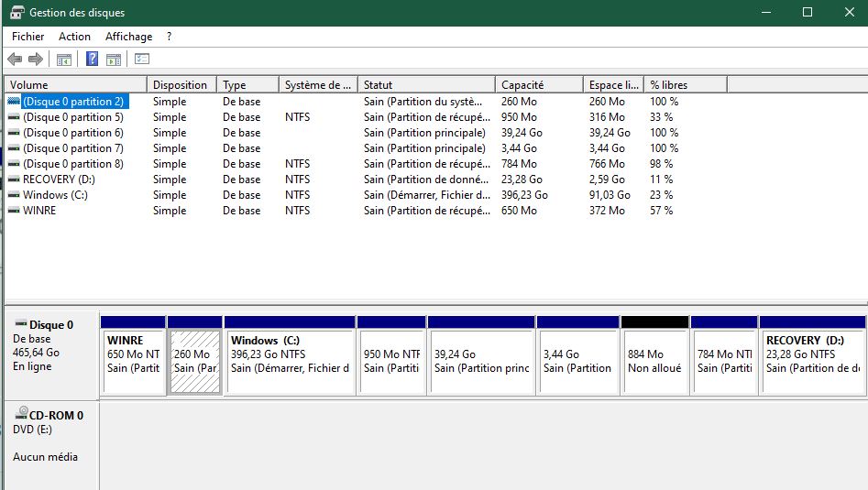The height and width of the screenshot is (490, 868).
Task: Click the Gestion des disques title icon
Action: tap(17, 12)
